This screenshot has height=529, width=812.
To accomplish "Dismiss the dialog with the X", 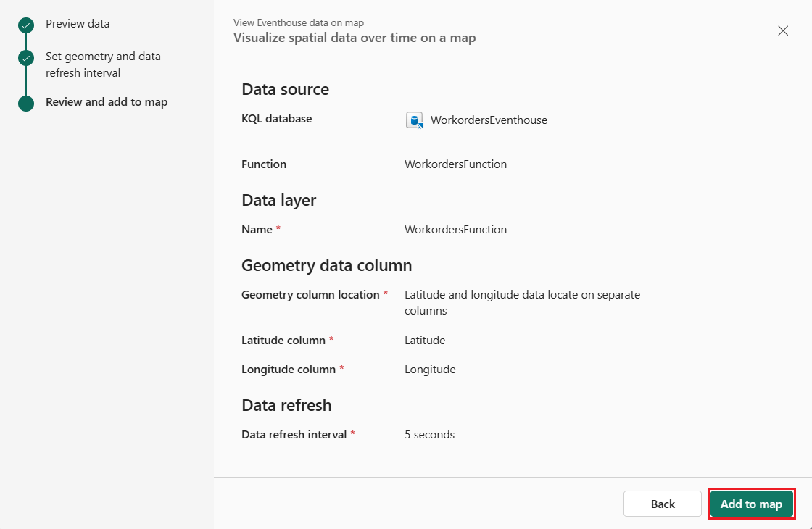I will tap(782, 30).
